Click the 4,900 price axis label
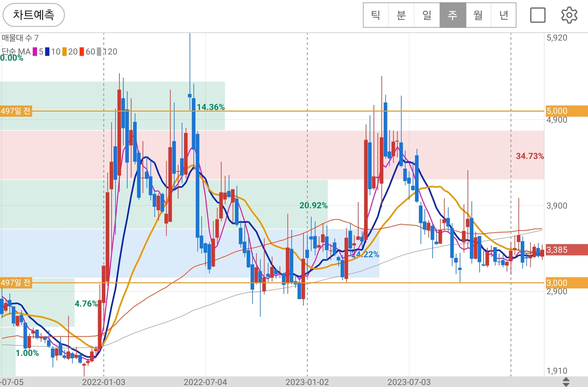This screenshot has width=588, height=387. 557,120
